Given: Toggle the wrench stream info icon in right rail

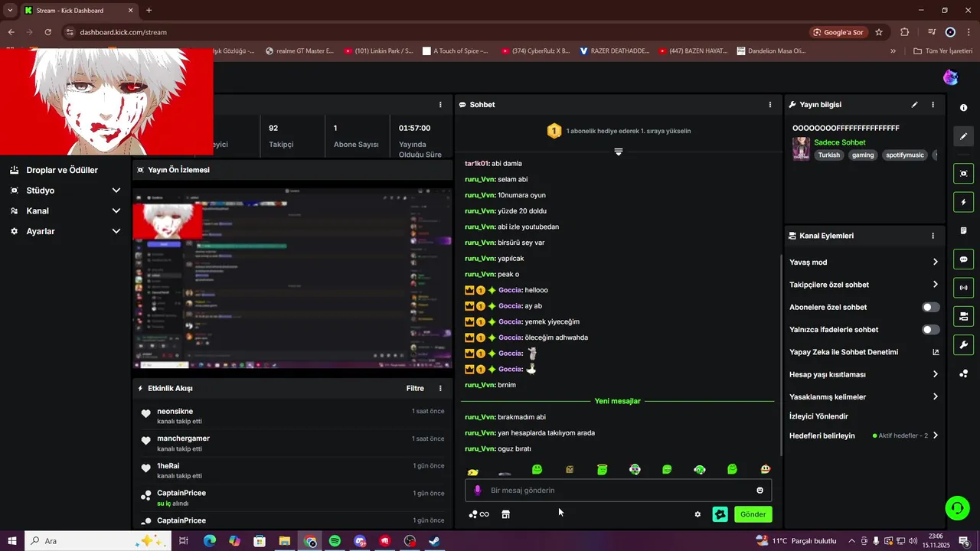Looking at the screenshot, I should click(964, 345).
